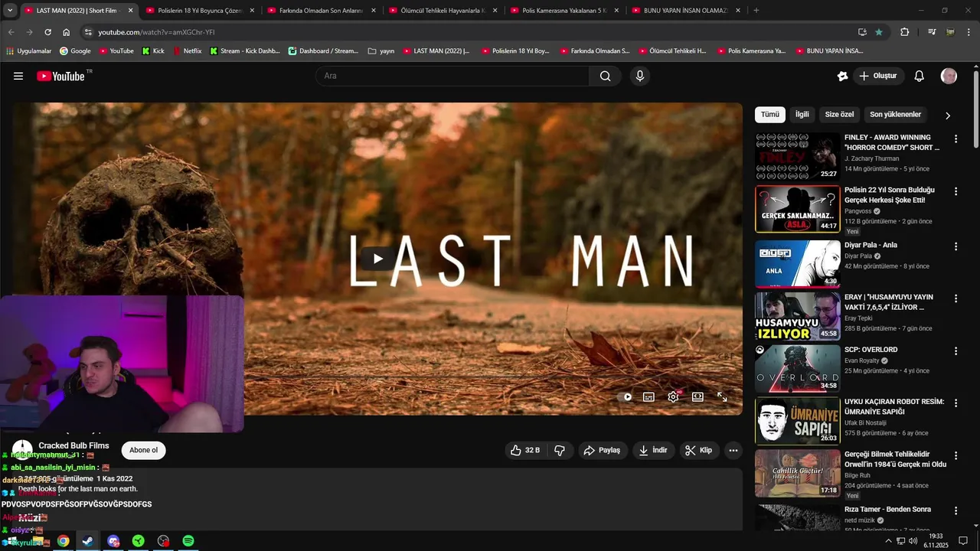Open Steam from taskbar
Image resolution: width=980 pixels, height=551 pixels.
pyautogui.click(x=88, y=541)
